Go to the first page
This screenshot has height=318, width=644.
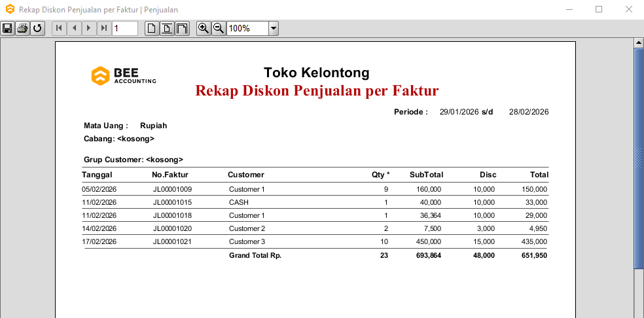(59, 28)
